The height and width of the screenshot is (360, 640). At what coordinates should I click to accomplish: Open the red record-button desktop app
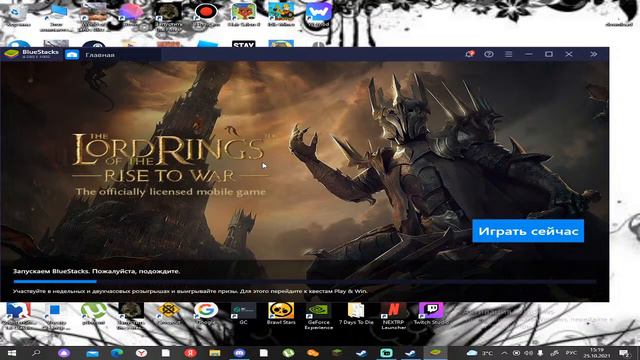(206, 14)
